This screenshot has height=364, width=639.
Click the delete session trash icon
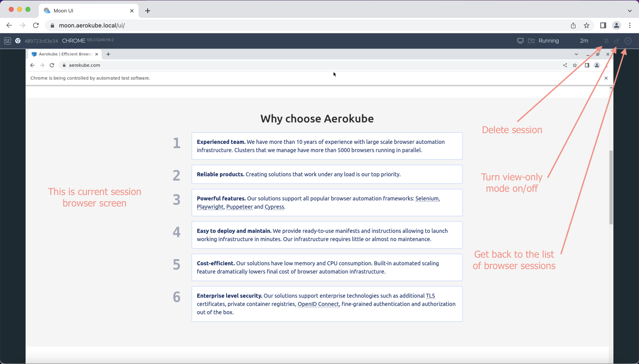(x=606, y=41)
